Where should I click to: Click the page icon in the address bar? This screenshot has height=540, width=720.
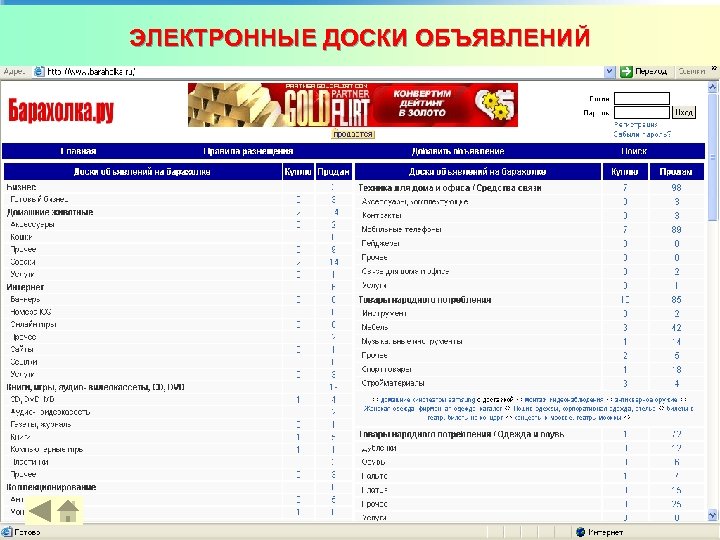(39, 72)
